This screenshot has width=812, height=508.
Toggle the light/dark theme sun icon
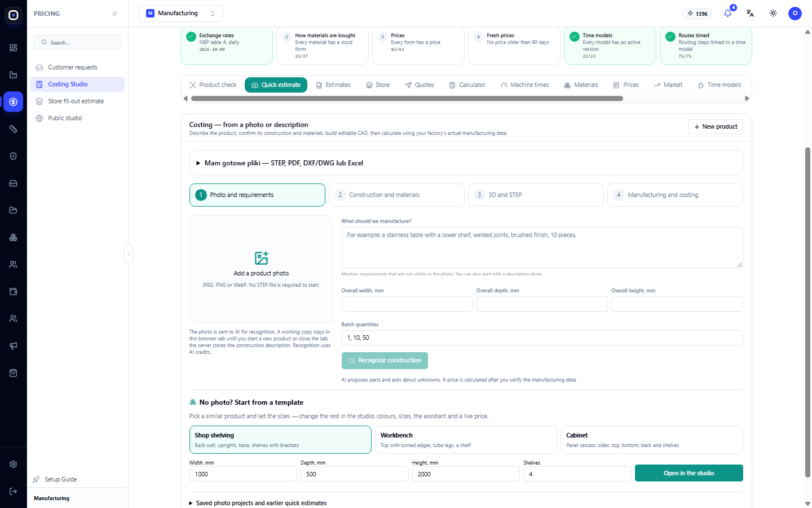773,13
